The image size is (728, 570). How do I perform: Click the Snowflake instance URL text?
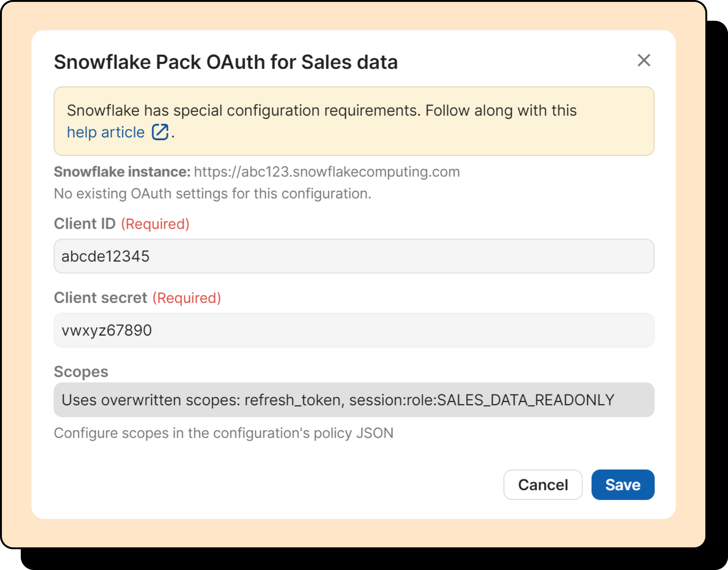coord(327,172)
